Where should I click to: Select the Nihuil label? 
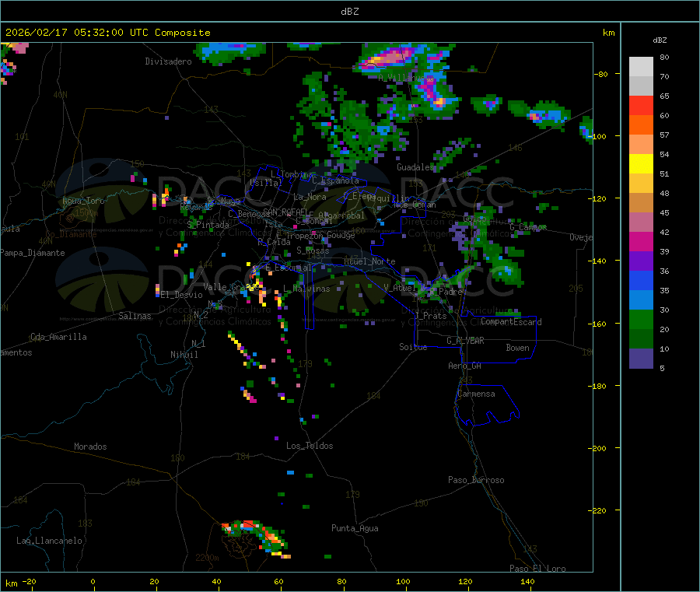pos(184,355)
